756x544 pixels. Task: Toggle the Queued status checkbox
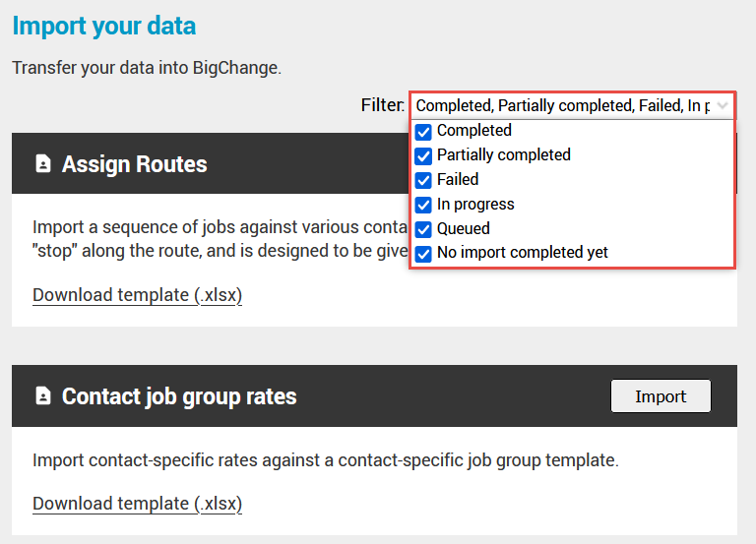point(423,229)
